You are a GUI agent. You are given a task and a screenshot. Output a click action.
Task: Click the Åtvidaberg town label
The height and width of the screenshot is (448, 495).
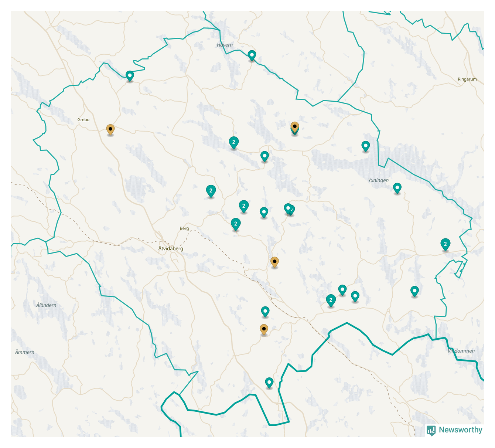tap(171, 249)
